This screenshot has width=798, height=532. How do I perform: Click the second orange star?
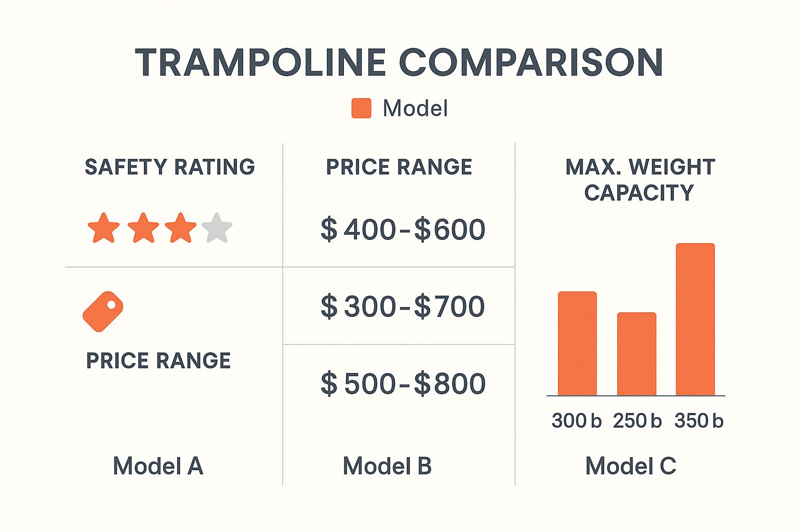tap(143, 228)
